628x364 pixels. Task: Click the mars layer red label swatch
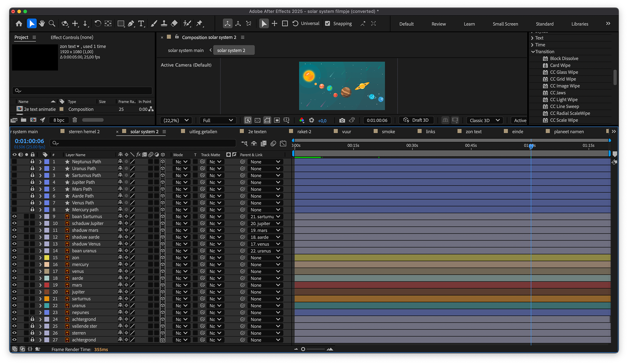[x=47, y=285]
